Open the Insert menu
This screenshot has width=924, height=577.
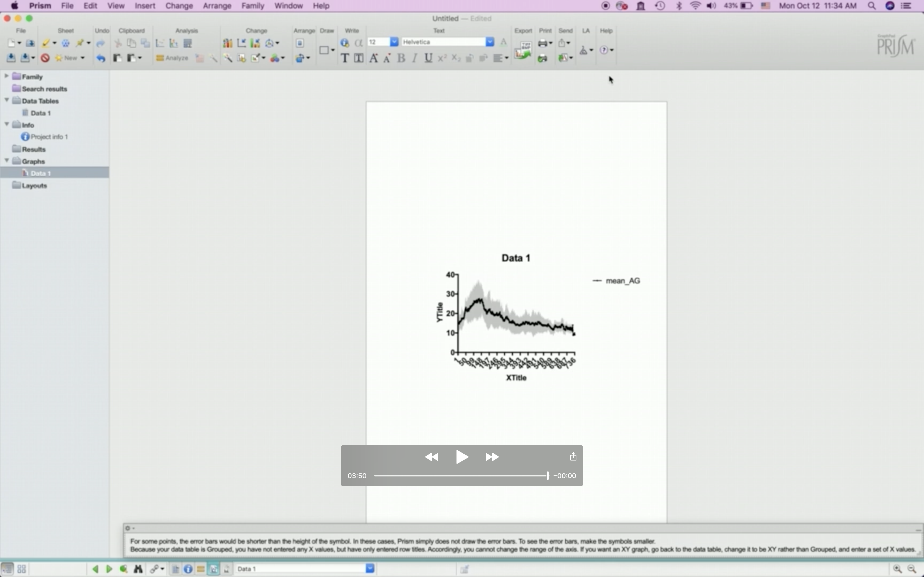coord(145,6)
